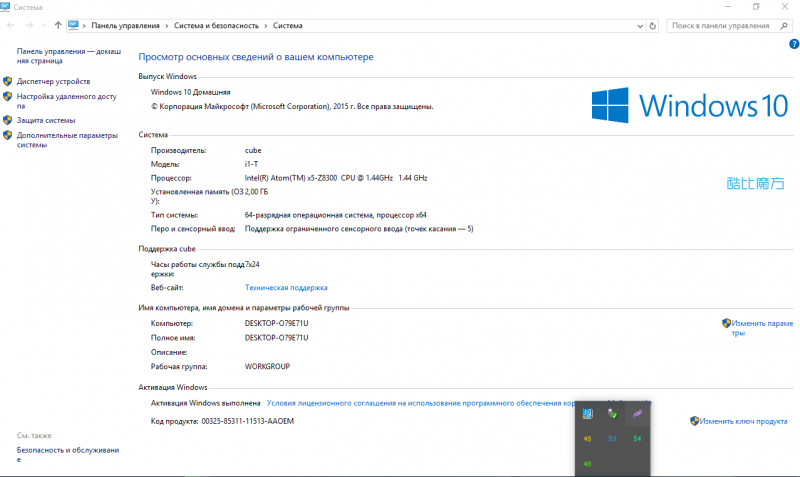
Task: Open 'Диспетчер устройств' link
Action: [53, 81]
